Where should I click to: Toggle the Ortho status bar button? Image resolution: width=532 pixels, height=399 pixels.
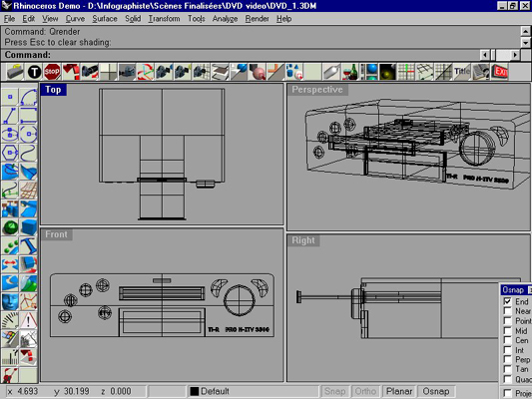(x=365, y=392)
